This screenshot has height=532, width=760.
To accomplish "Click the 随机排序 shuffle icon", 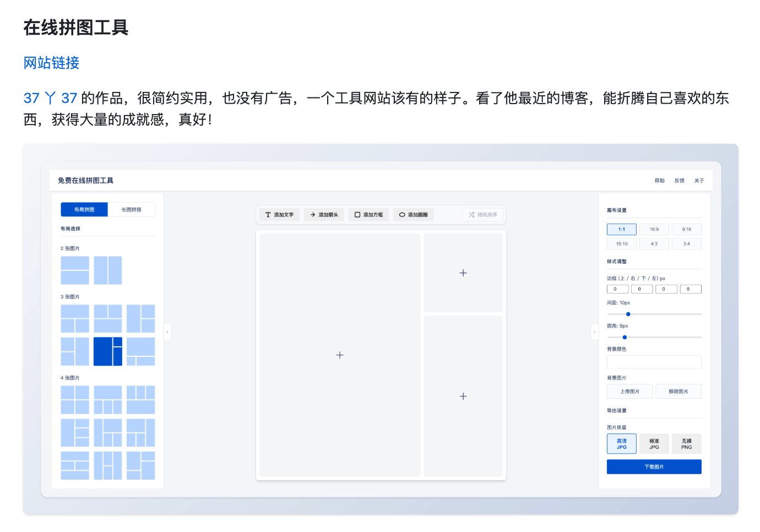I will [x=471, y=215].
